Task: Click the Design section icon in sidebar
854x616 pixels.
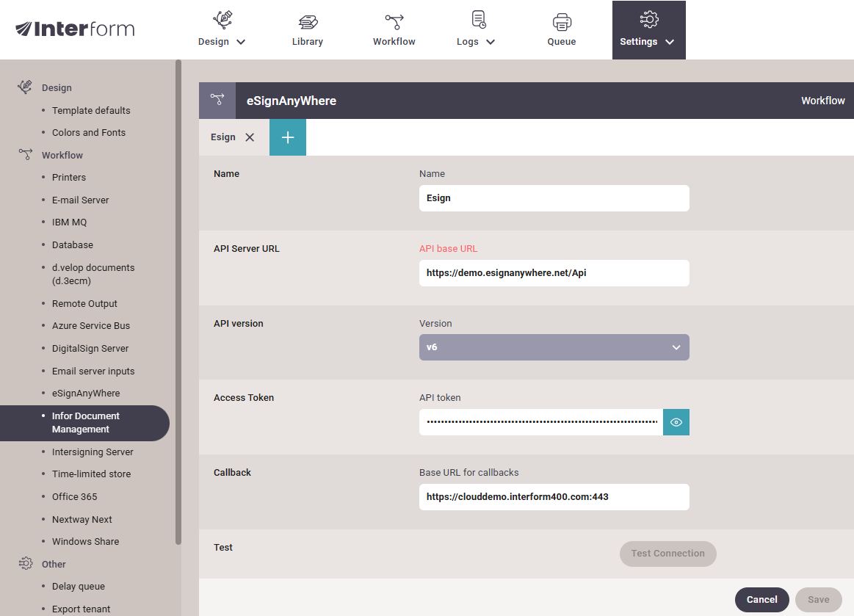Action: pos(25,87)
